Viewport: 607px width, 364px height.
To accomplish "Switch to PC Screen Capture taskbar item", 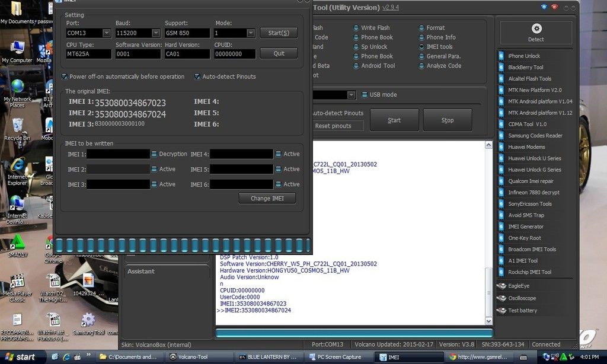I will tap(338, 357).
